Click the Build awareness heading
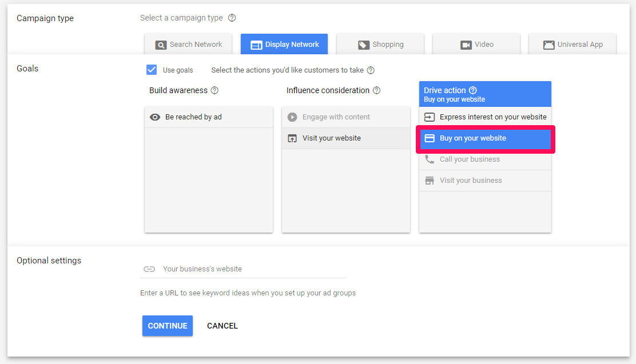The image size is (636, 364). (178, 90)
